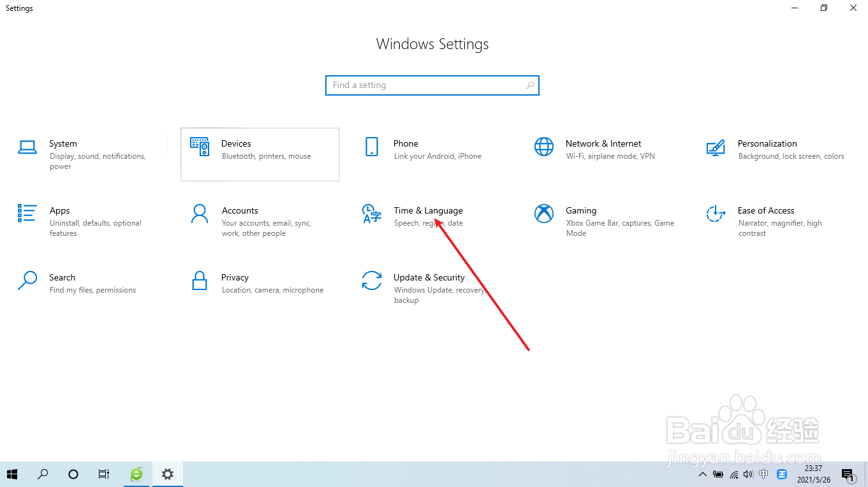Open the Ease of Access title

[766, 210]
